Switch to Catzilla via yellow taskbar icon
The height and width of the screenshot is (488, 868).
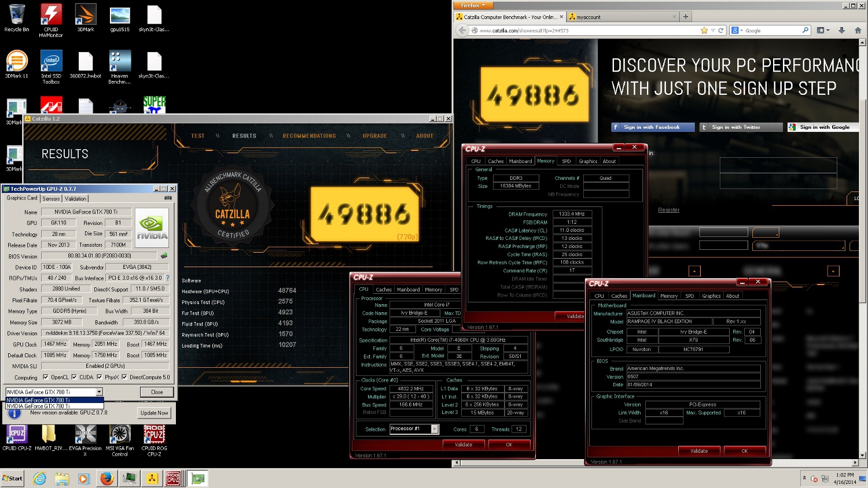click(x=152, y=478)
